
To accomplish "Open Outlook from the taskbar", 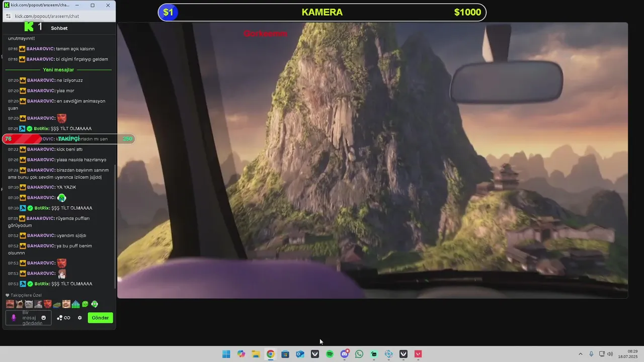I will (x=300, y=354).
